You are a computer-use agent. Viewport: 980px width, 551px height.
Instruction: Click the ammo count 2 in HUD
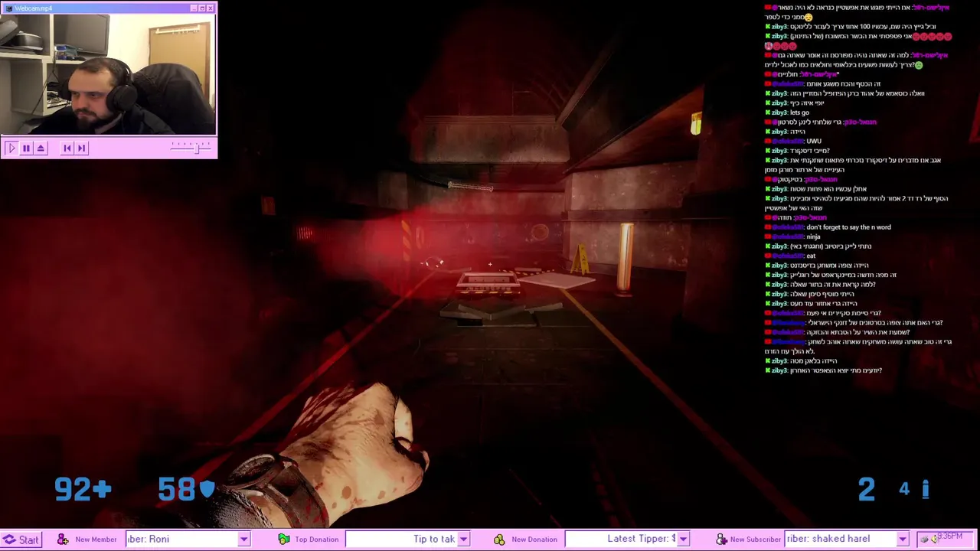866,489
